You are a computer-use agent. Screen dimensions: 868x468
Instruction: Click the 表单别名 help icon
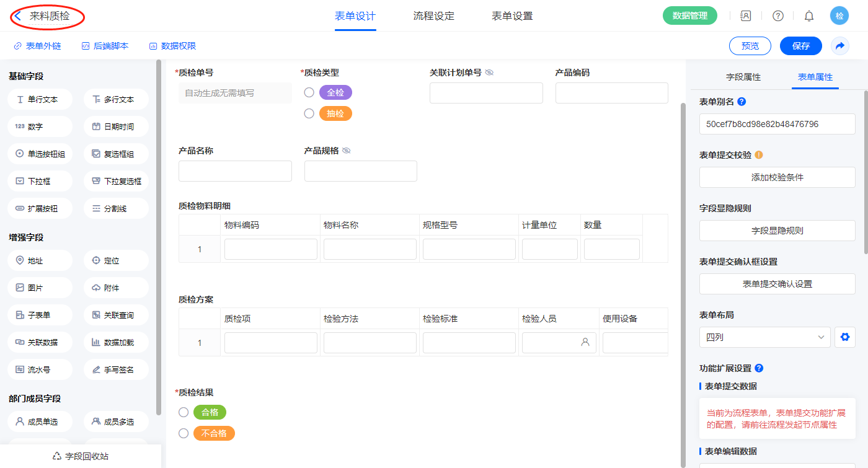click(742, 102)
